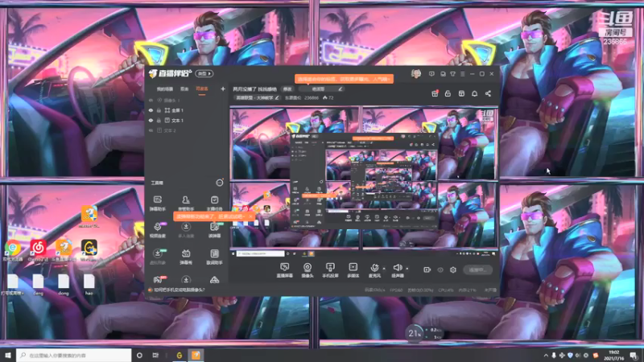
Task: Open the dong file on desktop
Action: 64,284
